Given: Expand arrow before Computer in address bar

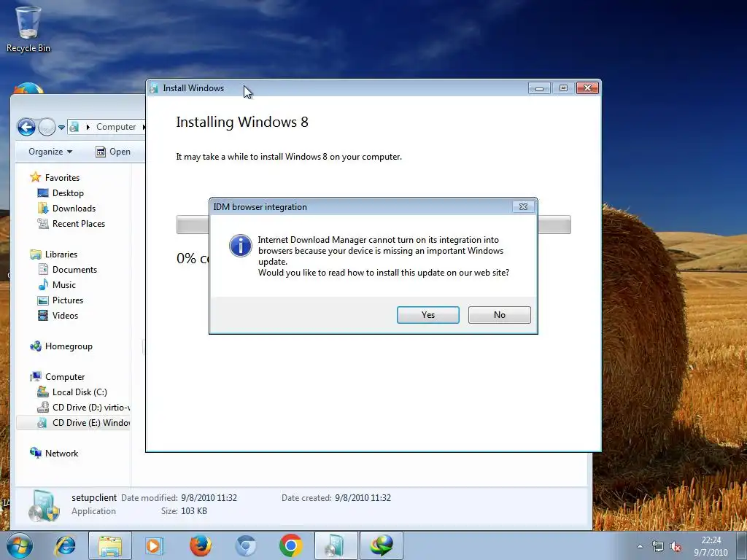Looking at the screenshot, I should coord(88,127).
